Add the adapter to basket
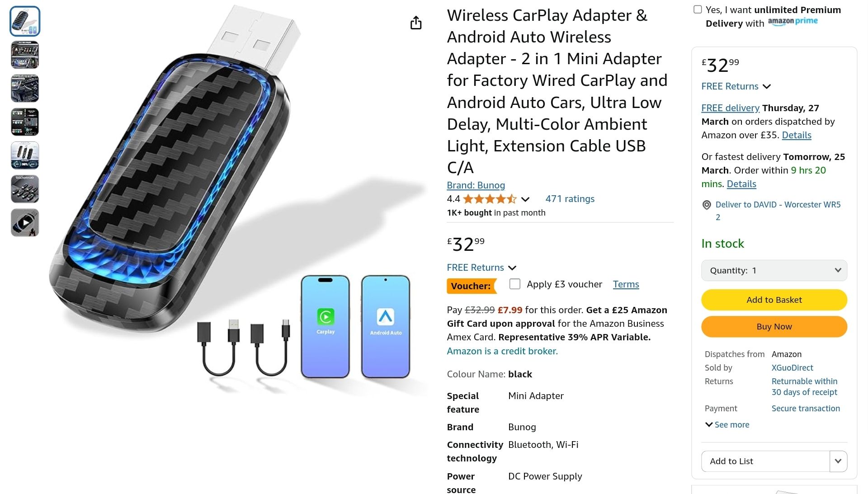 point(774,300)
